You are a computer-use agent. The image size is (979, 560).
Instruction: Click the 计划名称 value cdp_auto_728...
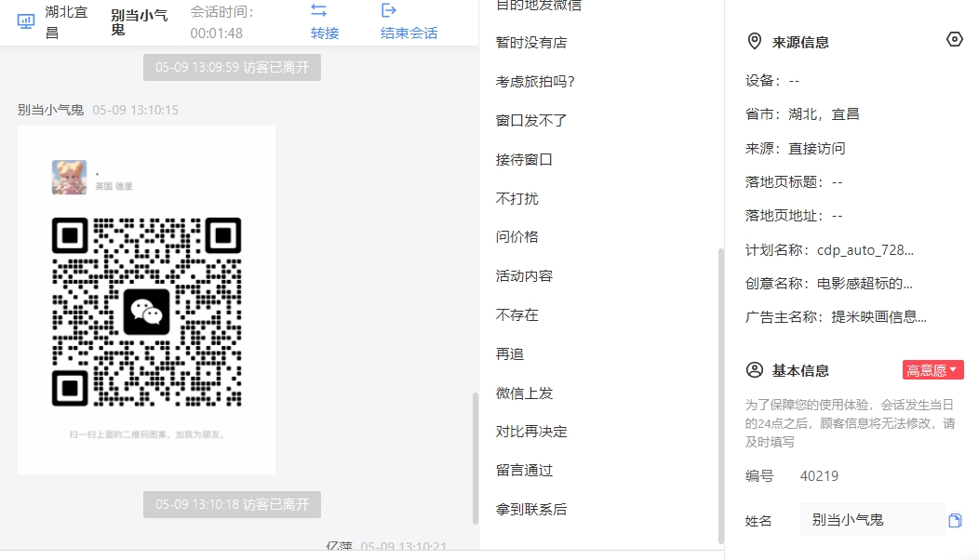865,249
